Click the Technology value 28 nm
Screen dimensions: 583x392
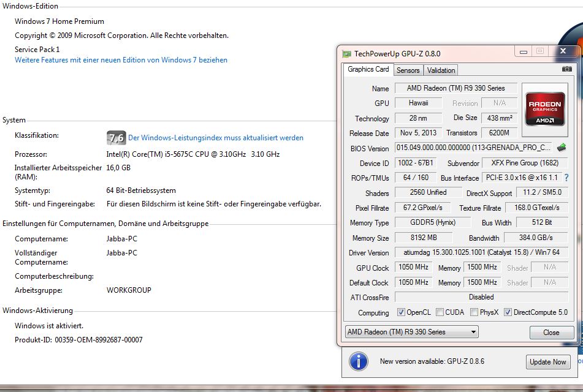[418, 118]
